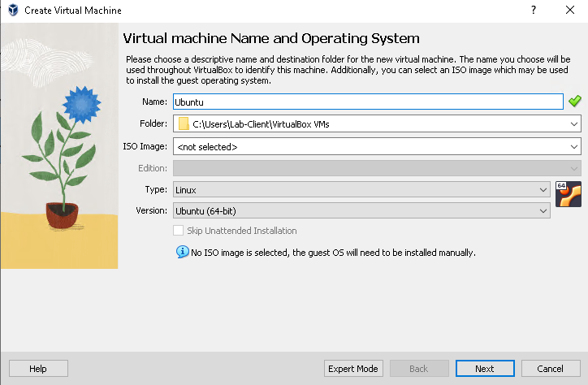The image size is (588, 385).
Task: Click the 'Skip Unattended Installation' label text
Action: pyautogui.click(x=242, y=231)
